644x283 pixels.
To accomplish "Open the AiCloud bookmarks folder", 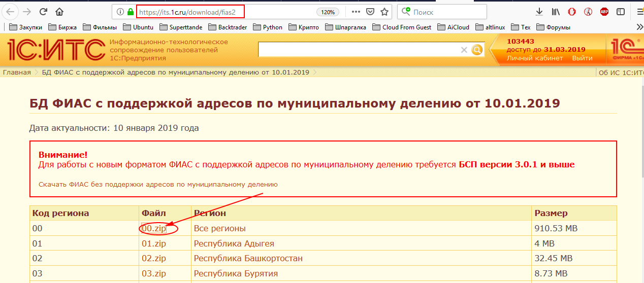I will (x=453, y=27).
